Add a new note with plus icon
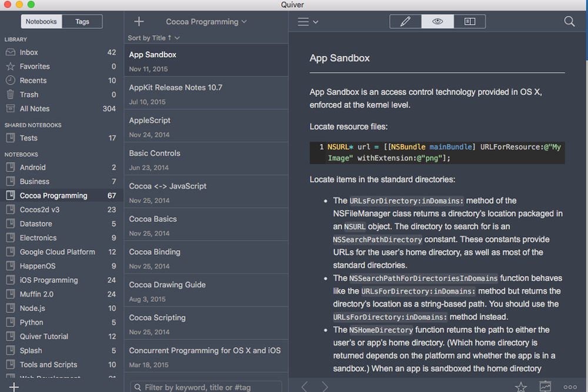This screenshot has width=588, height=392. click(x=139, y=21)
